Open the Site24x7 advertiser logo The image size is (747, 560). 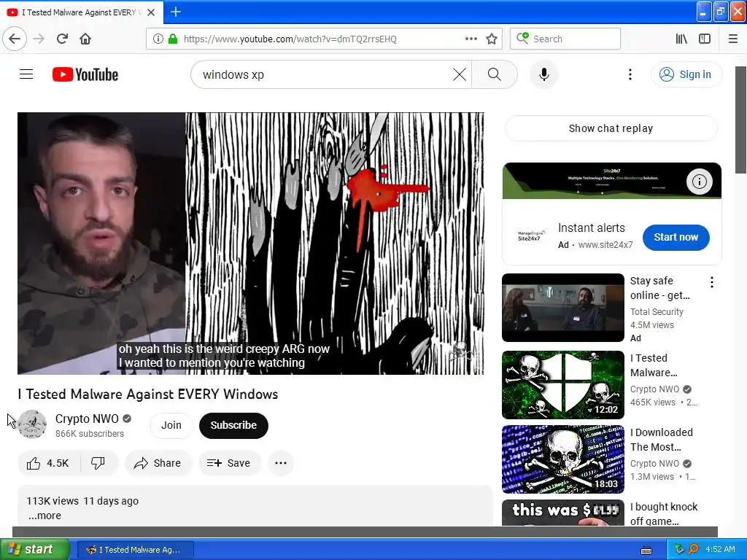coord(530,236)
